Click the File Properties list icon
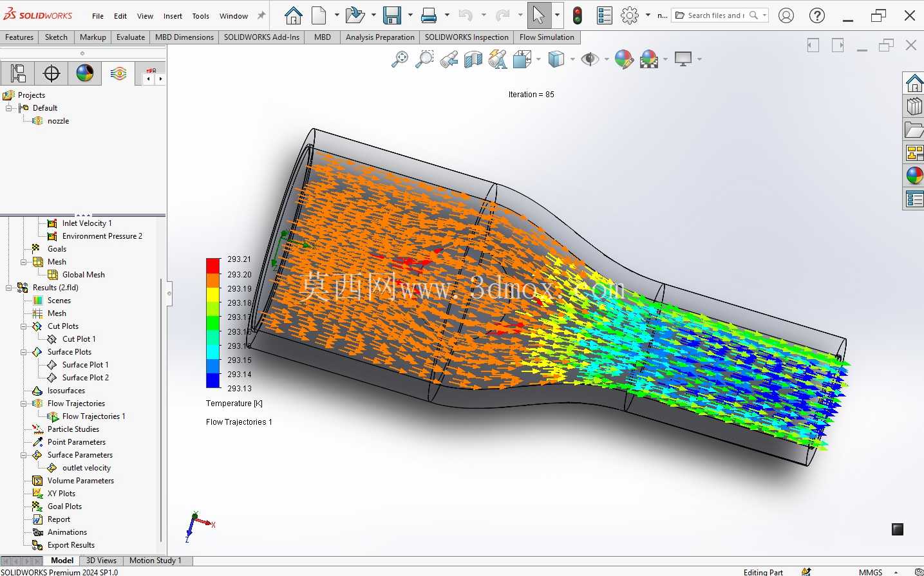This screenshot has width=924, height=576. [x=605, y=15]
